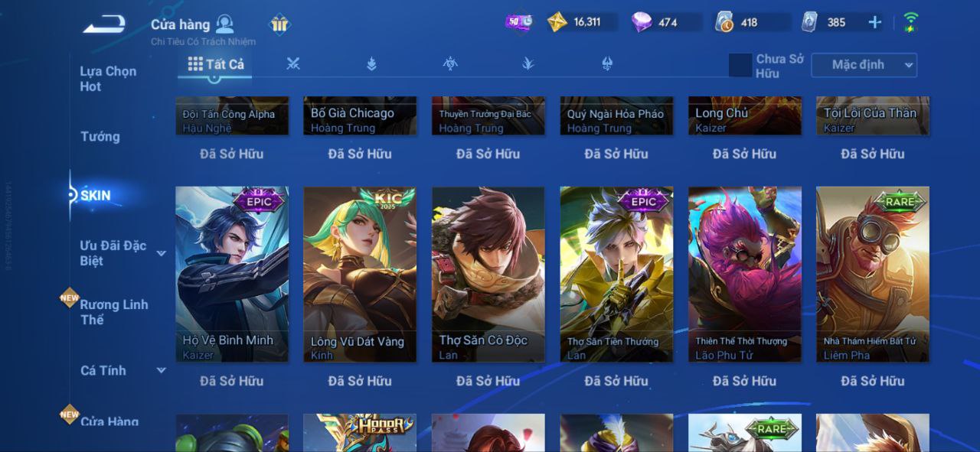The image size is (980, 452).
Task: View the Nhà Thám Hiểm Bất Tử skin
Action: pyautogui.click(x=873, y=274)
